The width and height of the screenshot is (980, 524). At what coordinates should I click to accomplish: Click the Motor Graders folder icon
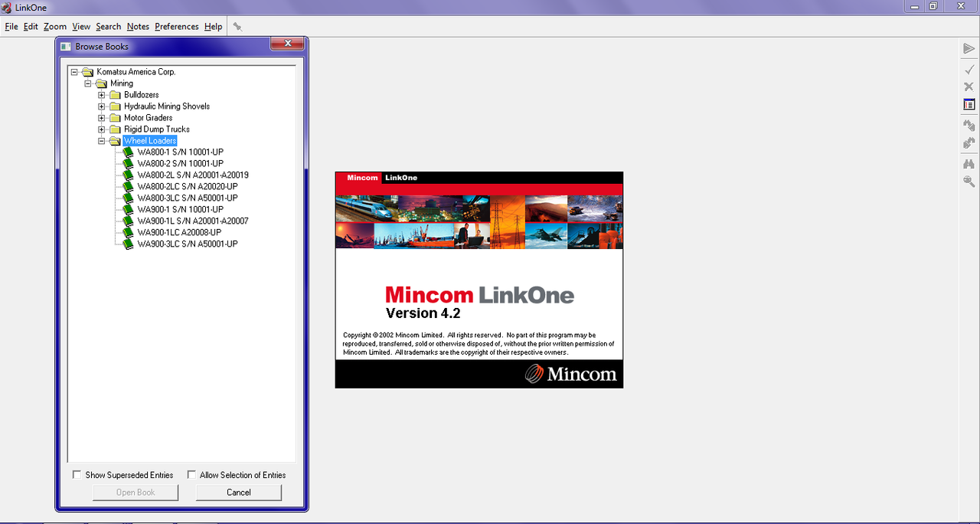pyautogui.click(x=115, y=118)
